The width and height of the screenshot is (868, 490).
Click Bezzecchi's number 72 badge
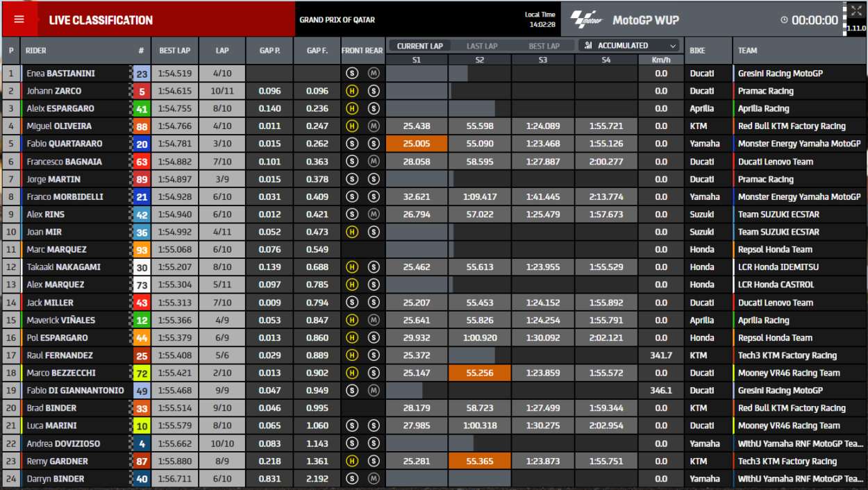tap(142, 373)
